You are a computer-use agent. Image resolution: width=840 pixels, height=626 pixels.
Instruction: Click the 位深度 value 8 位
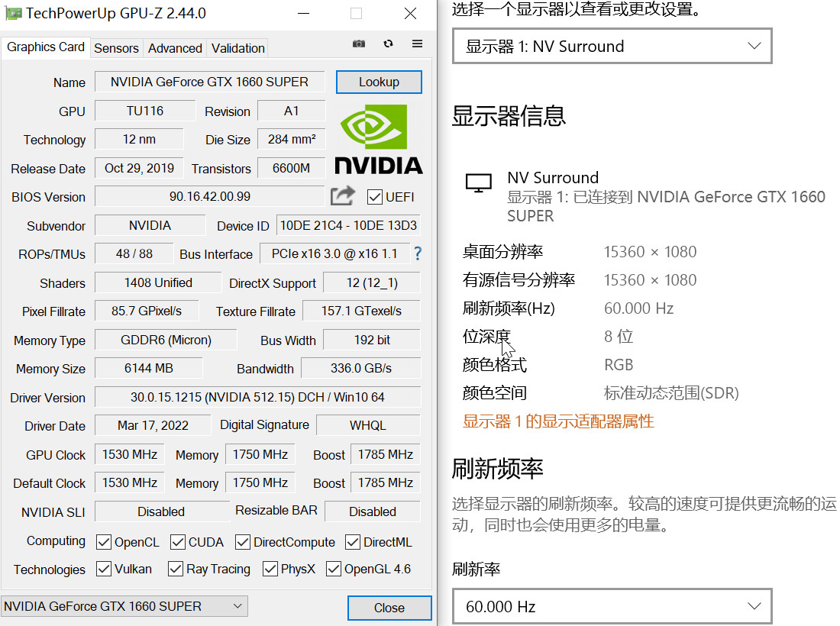619,337
